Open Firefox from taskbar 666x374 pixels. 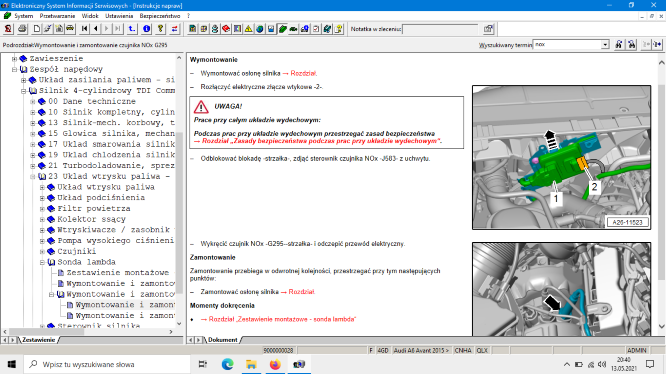pyautogui.click(x=275, y=364)
